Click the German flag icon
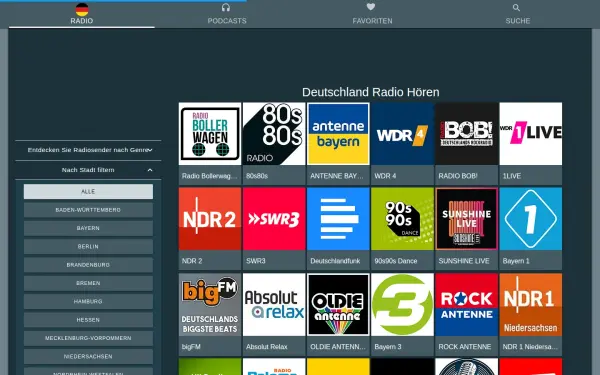 tap(82, 9)
